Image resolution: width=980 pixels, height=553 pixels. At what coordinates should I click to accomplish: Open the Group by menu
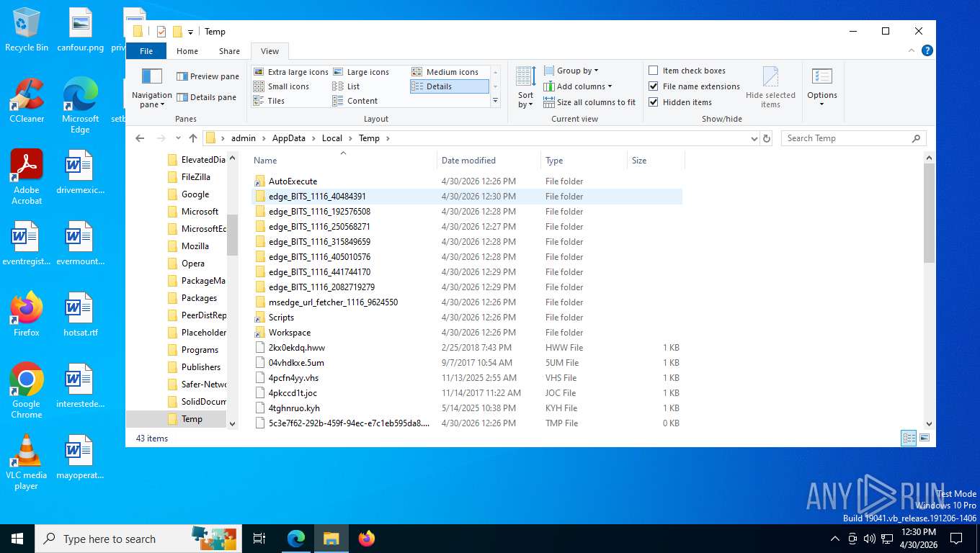coord(571,71)
